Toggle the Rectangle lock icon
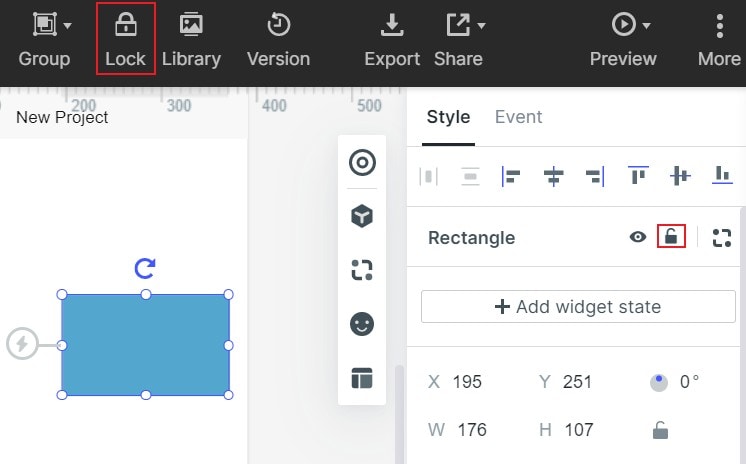Viewport: 746px width, 464px height. [x=671, y=236]
